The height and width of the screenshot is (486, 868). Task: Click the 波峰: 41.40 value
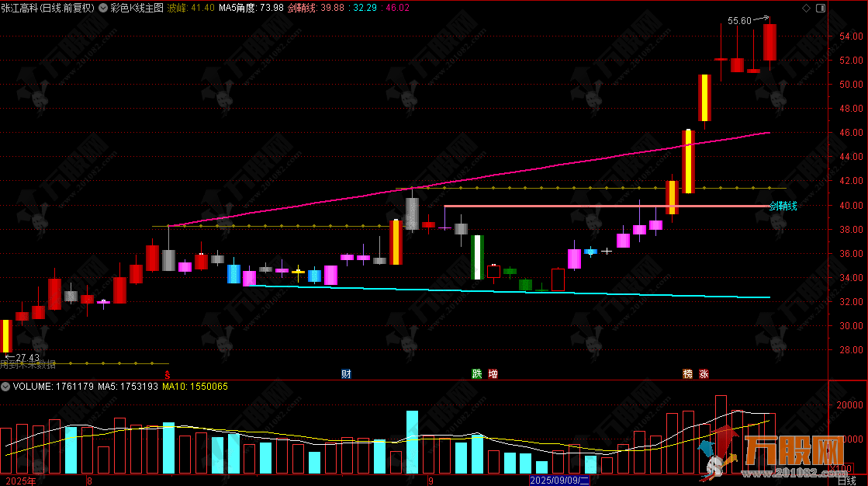(190, 8)
